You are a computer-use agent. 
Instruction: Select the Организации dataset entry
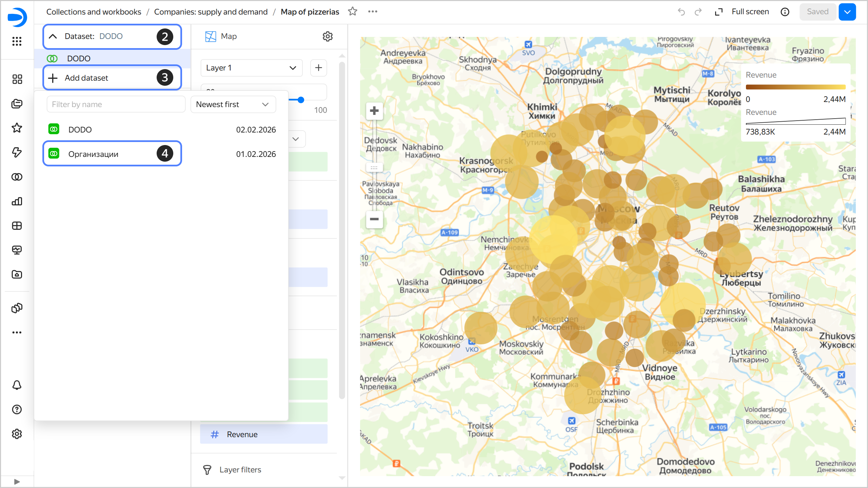pyautogui.click(x=93, y=154)
